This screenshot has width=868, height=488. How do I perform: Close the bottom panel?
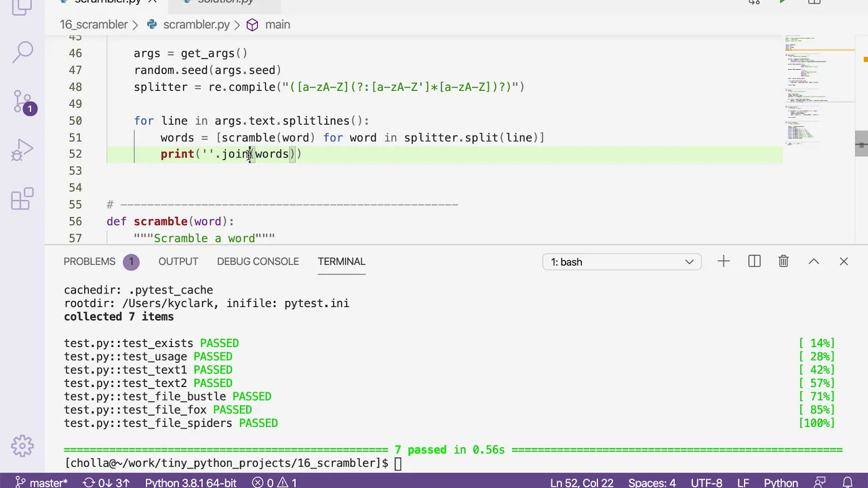[844, 262]
